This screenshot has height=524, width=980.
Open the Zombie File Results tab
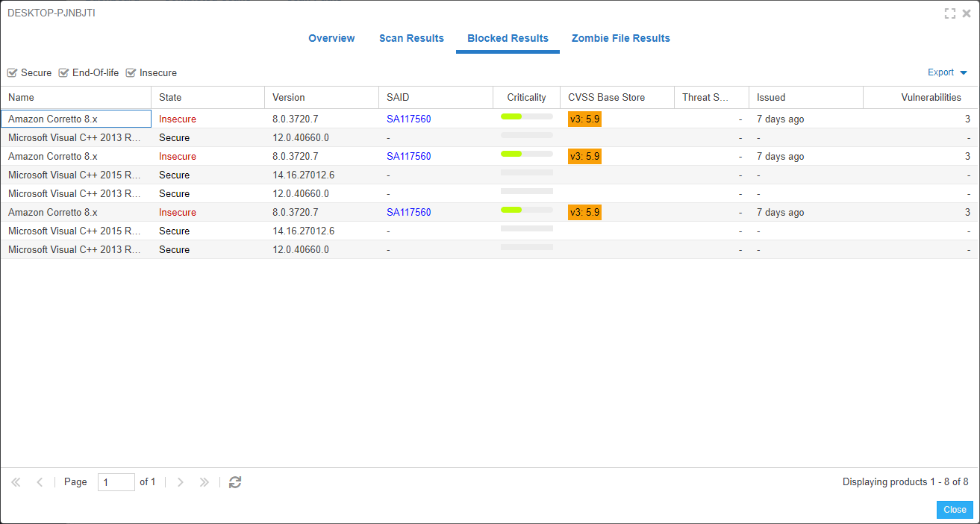[x=620, y=38]
